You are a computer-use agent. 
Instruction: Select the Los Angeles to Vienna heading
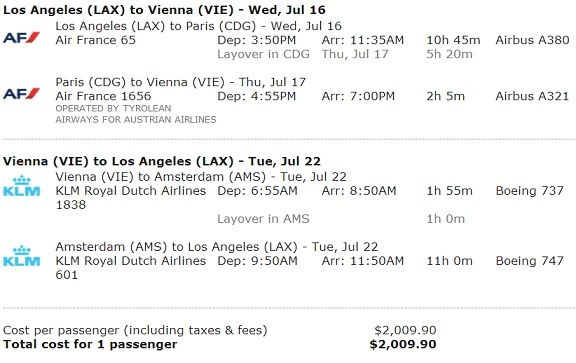tap(164, 10)
